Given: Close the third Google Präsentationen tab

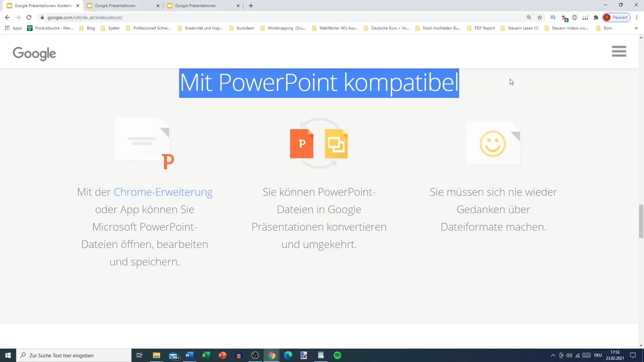Looking at the screenshot, I should coord(238,6).
